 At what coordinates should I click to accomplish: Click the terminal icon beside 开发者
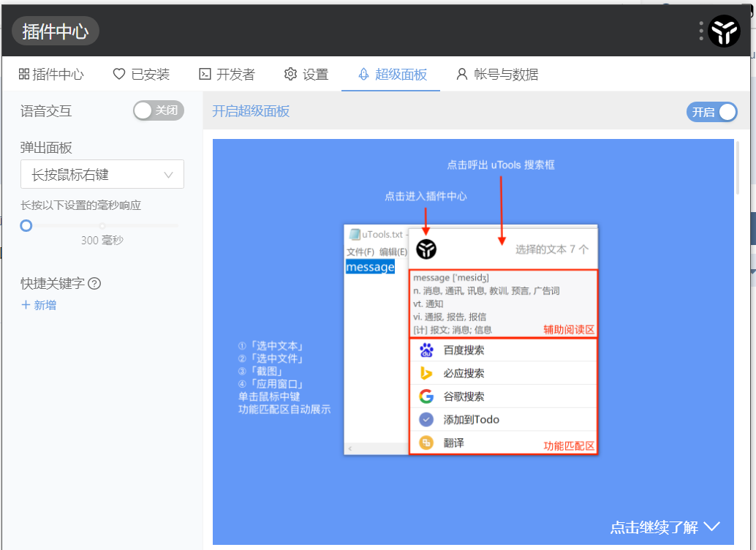[x=205, y=74]
